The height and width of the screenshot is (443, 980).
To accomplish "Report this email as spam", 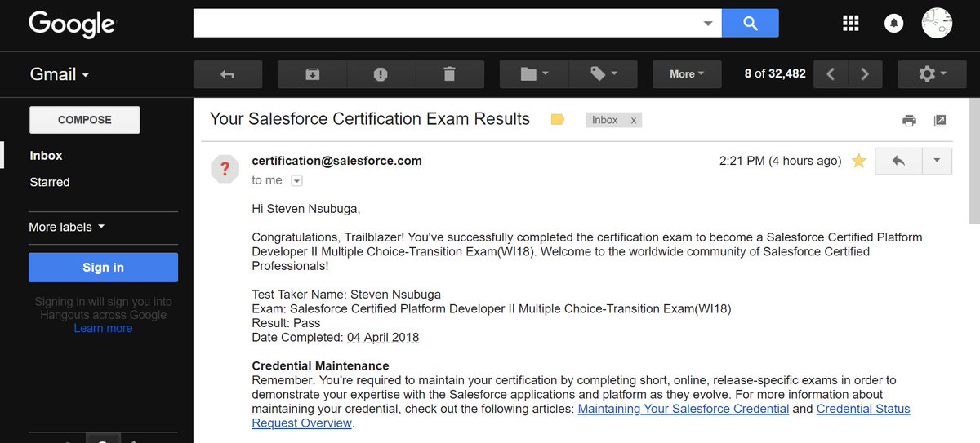I will tap(381, 74).
